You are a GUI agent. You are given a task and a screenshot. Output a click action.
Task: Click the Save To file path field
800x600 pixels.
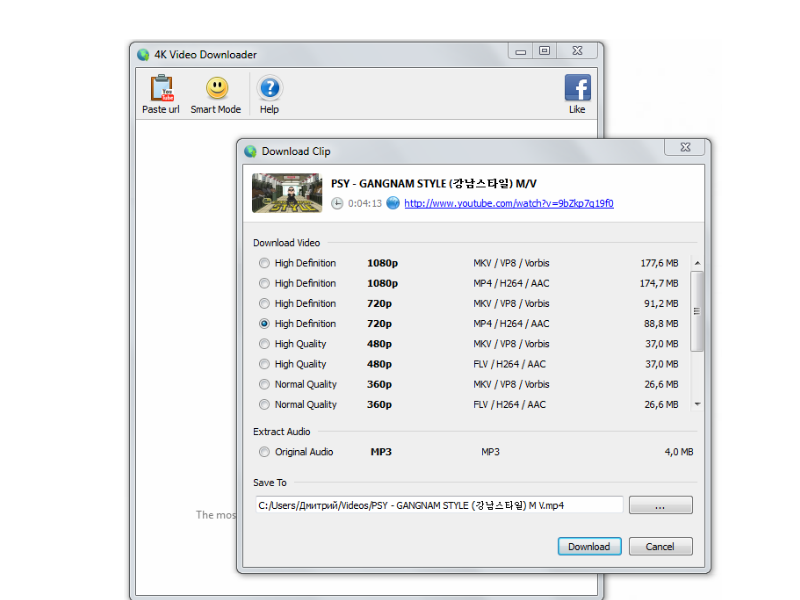point(439,505)
